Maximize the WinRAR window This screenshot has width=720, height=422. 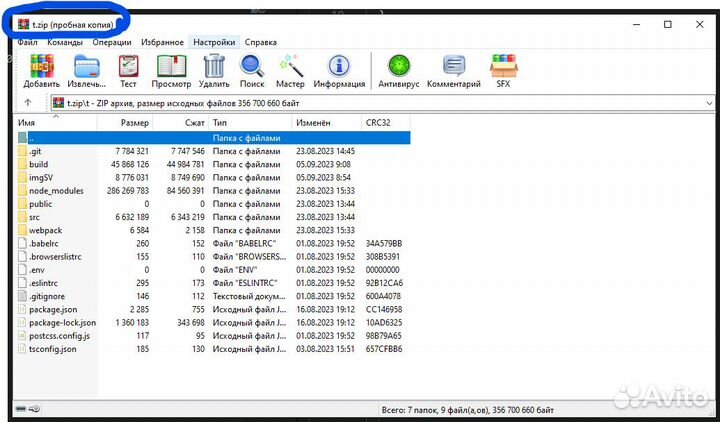[668, 25]
